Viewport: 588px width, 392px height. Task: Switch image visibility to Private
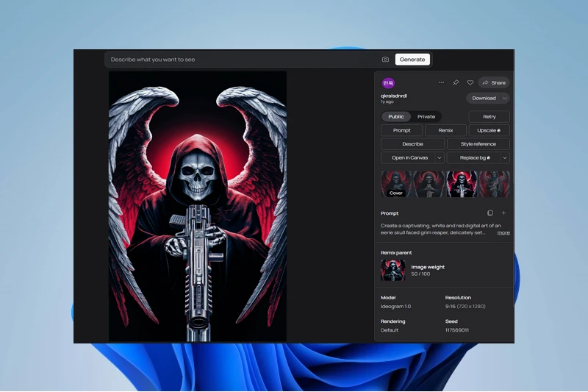(x=426, y=116)
